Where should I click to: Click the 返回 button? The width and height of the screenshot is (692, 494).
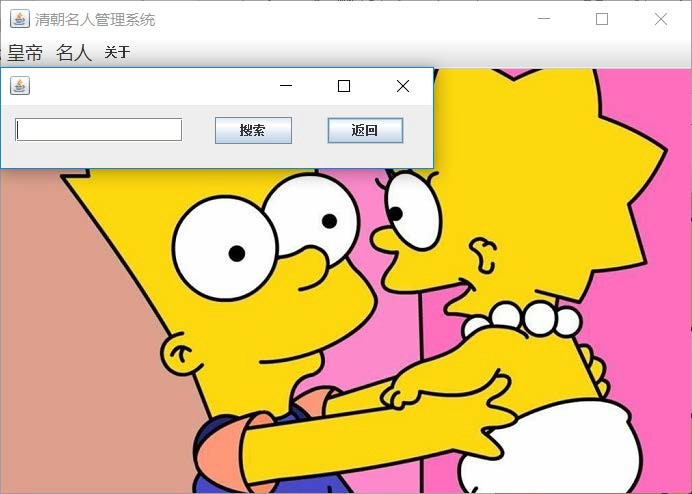[365, 130]
